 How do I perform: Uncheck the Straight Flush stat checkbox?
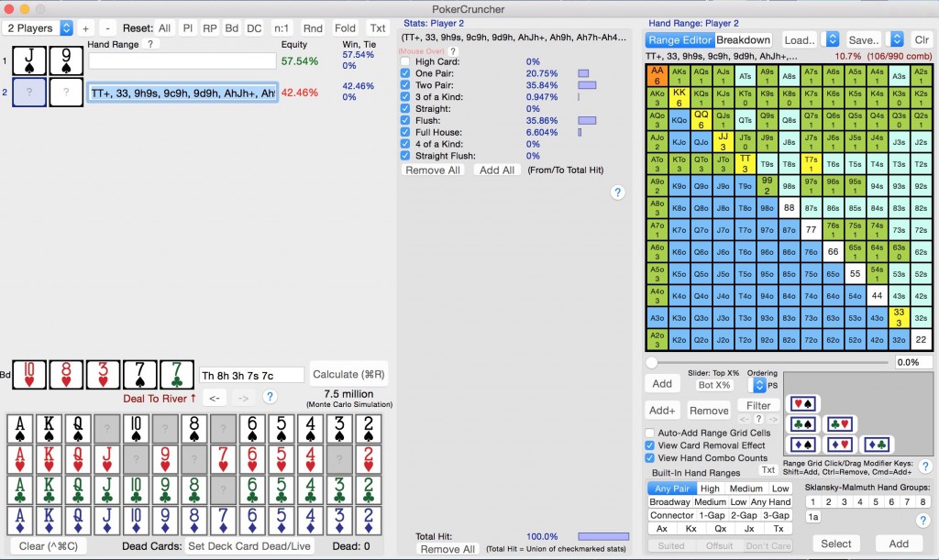[405, 156]
